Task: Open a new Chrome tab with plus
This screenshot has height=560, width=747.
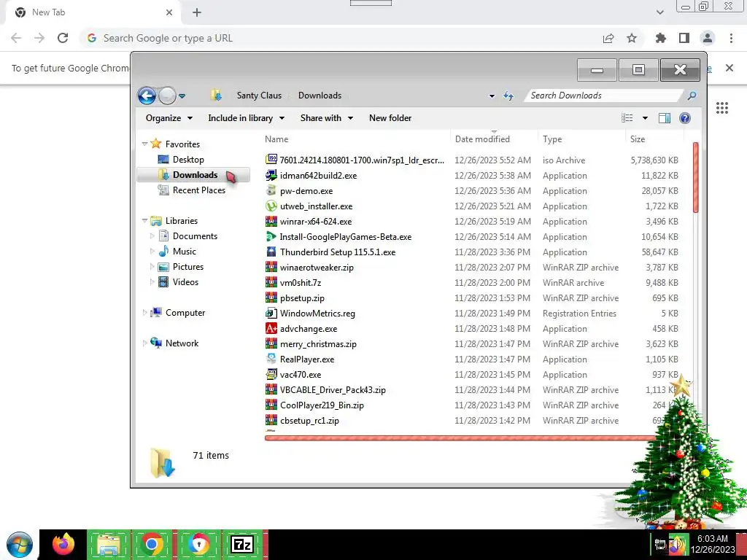Action: click(x=197, y=12)
